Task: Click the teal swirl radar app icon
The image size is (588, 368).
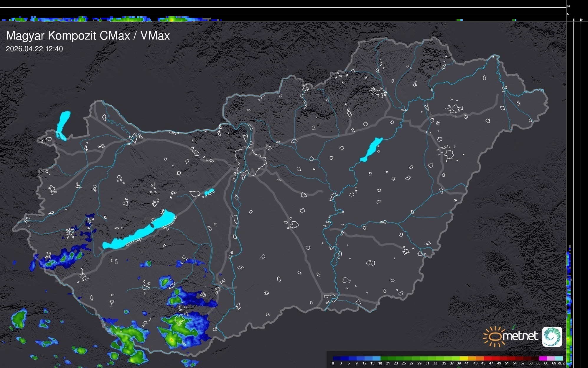Action: (x=552, y=336)
